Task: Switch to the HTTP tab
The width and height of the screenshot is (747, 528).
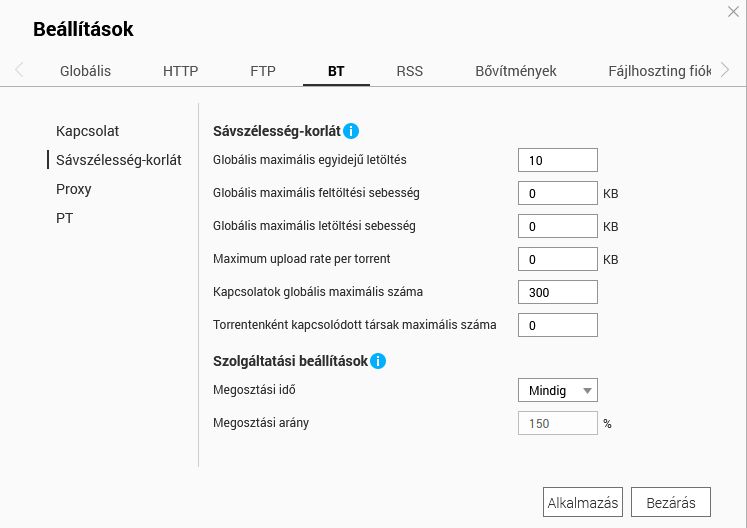Action: (x=180, y=71)
